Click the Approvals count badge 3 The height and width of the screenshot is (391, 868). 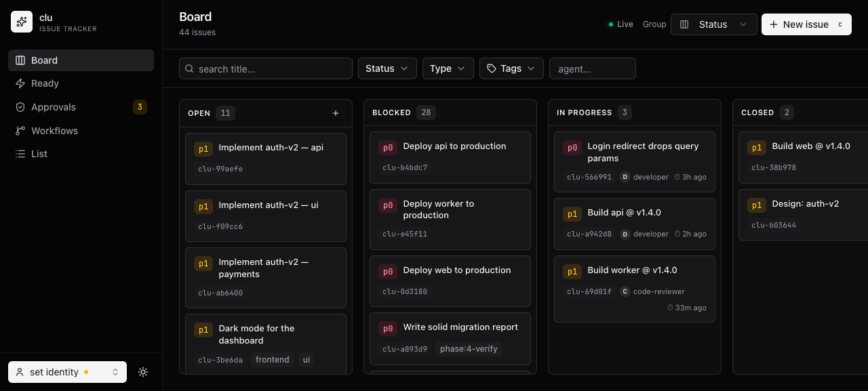point(140,107)
